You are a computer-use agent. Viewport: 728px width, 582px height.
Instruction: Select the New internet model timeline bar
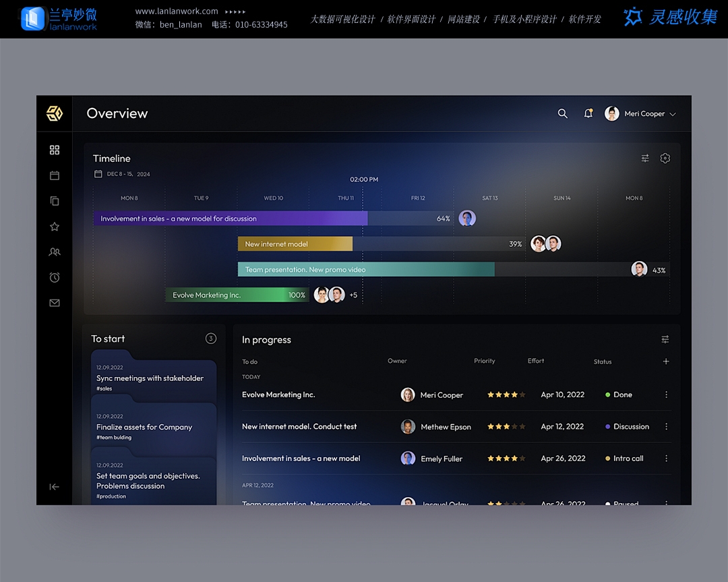[x=295, y=244]
